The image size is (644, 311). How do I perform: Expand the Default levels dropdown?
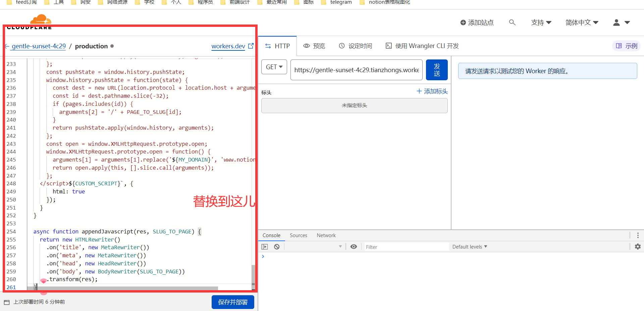point(470,247)
